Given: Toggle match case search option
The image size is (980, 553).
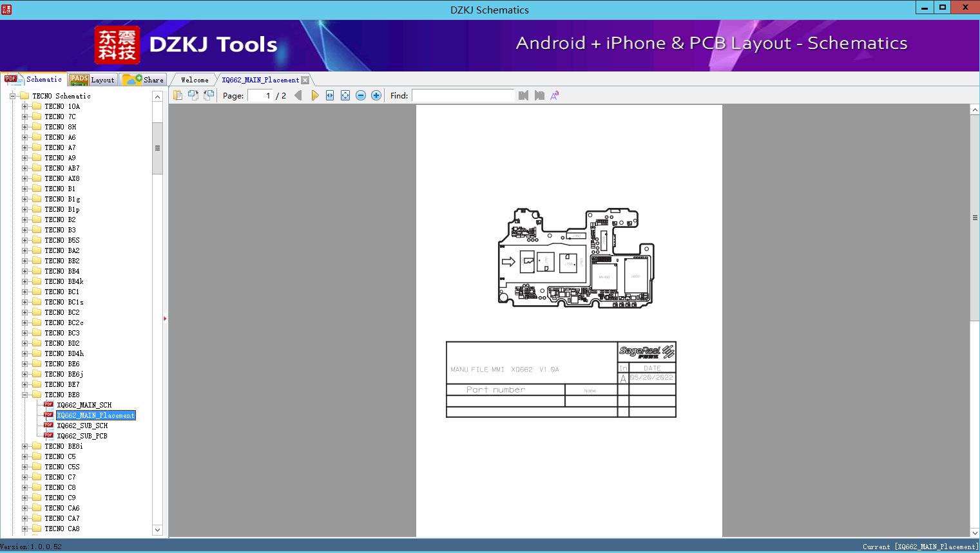Looking at the screenshot, I should (x=555, y=95).
